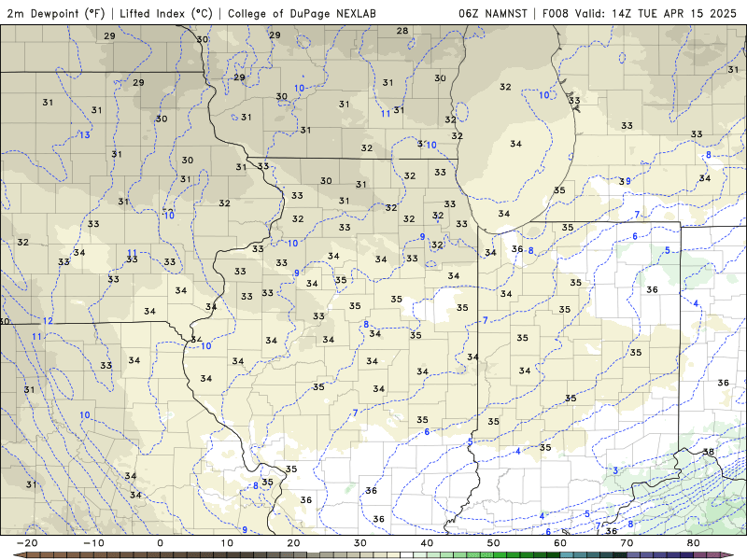Click the dewpoint value "38" on the map
The image size is (747, 560).
(x=709, y=452)
